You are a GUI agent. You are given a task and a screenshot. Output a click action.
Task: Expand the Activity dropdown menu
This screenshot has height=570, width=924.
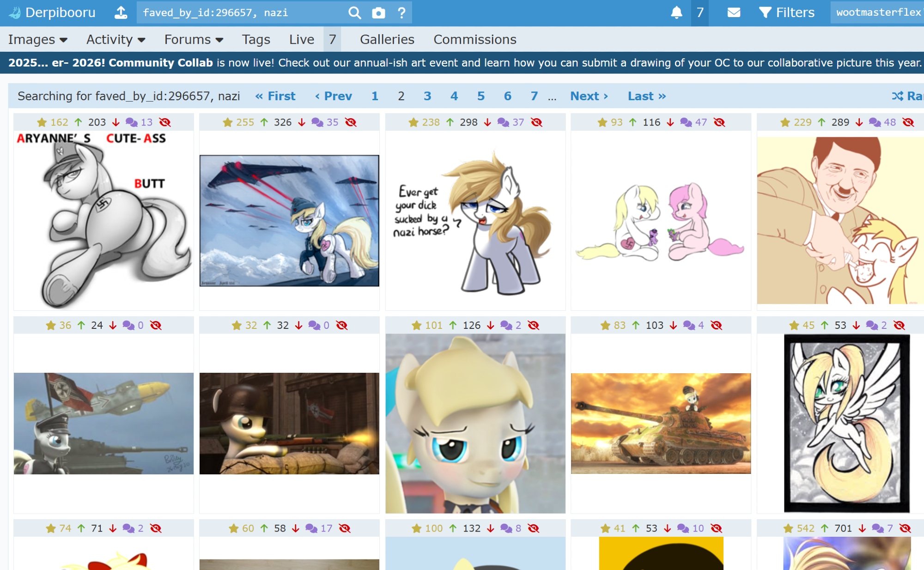click(115, 40)
